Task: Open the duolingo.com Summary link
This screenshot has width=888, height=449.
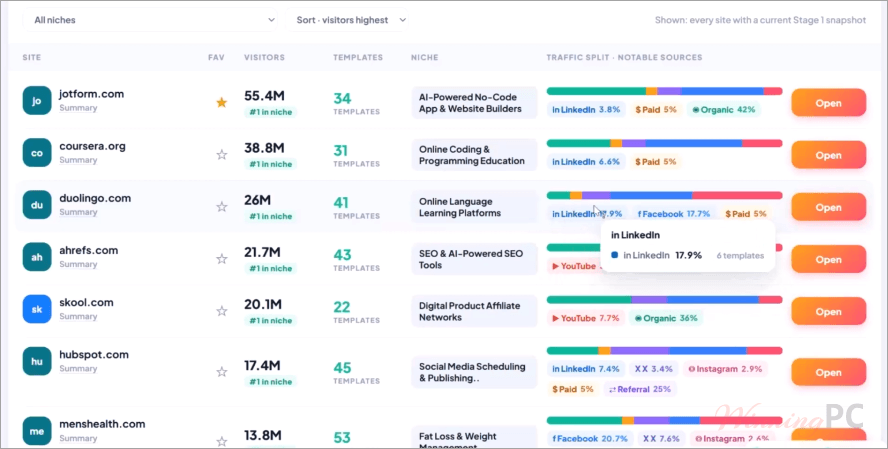Action: coord(78,212)
